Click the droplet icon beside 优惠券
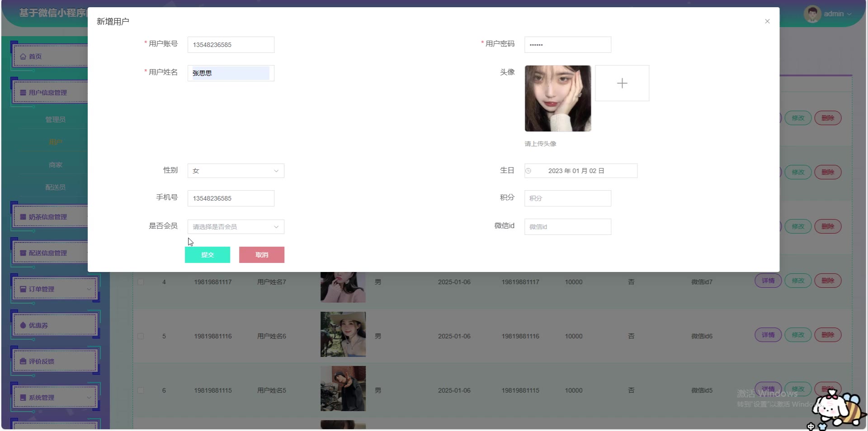 [x=23, y=325]
